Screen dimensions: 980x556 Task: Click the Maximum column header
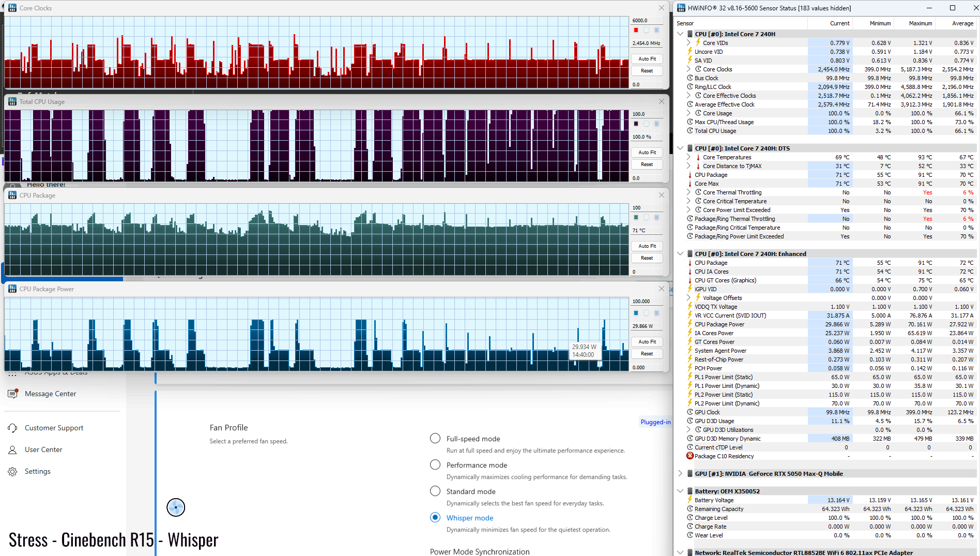pos(914,23)
